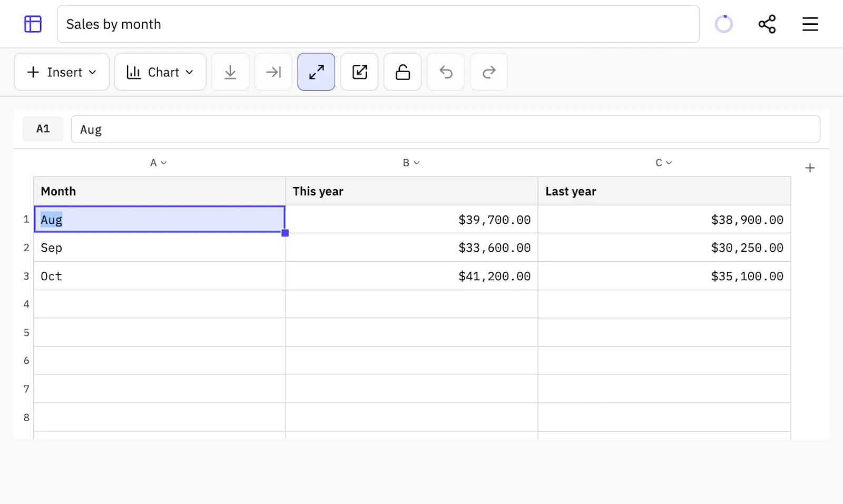Open the share icon
This screenshot has height=504, width=843.
(x=767, y=24)
